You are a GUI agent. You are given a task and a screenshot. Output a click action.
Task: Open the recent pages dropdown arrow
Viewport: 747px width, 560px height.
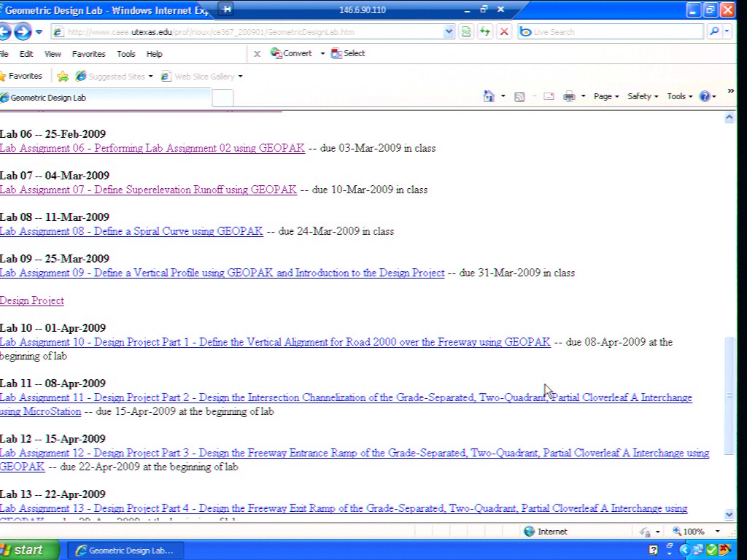point(39,32)
